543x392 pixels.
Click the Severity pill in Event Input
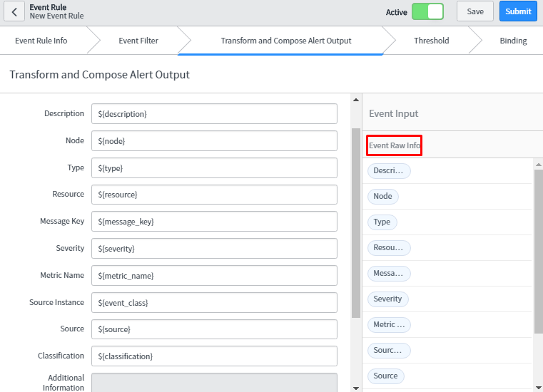[x=387, y=299]
